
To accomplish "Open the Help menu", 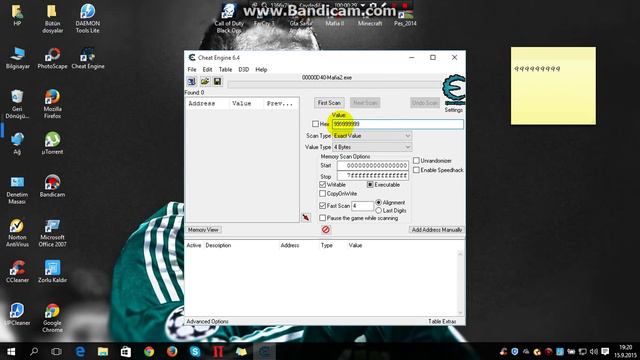I will pos(261,69).
